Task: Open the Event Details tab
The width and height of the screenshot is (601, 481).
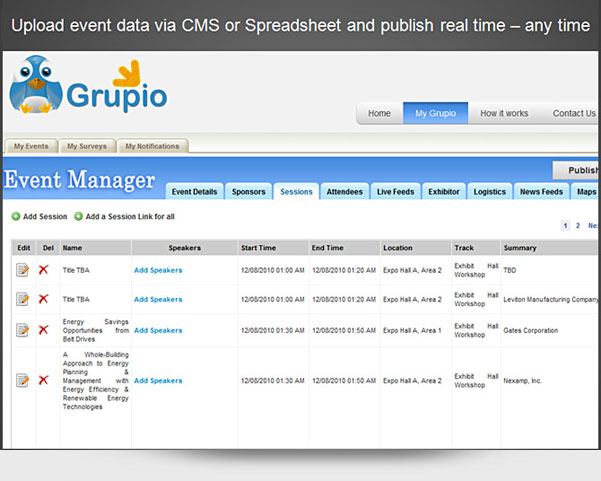Action: click(x=194, y=192)
